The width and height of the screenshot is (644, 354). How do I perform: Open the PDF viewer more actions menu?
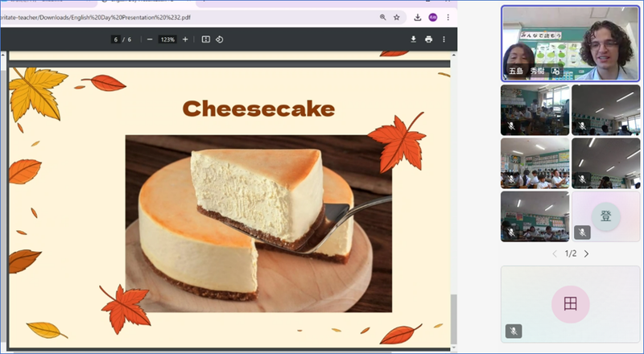click(444, 39)
